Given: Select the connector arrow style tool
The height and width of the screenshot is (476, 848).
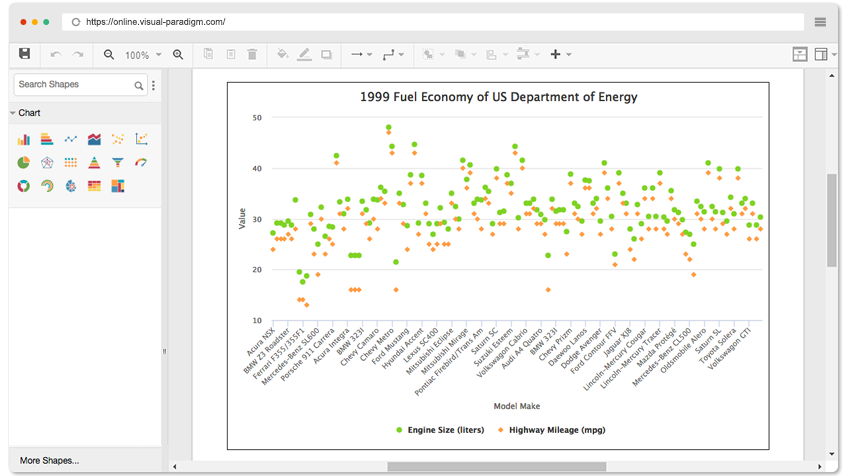Looking at the screenshot, I should (x=356, y=55).
